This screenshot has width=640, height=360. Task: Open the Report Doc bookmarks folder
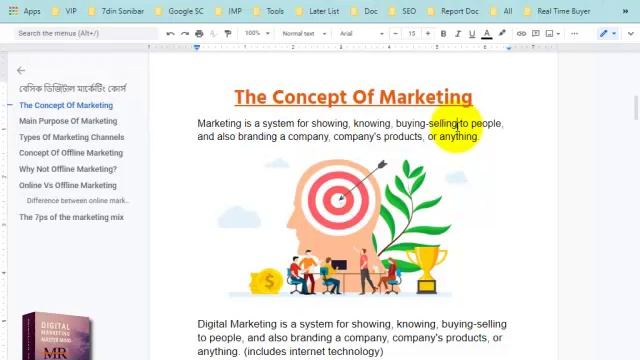[x=453, y=11]
